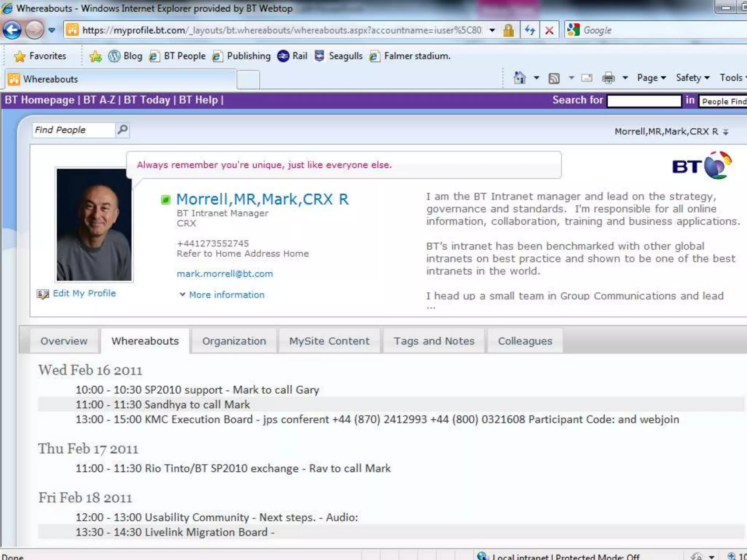Screen dimensions: 747x560
Task: Open the Tools menu
Action: click(732, 78)
